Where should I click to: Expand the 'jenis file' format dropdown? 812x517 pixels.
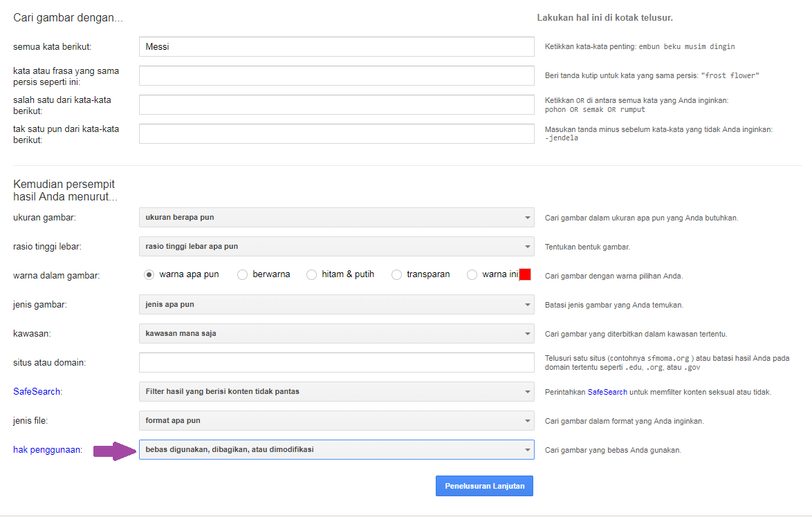(336, 420)
